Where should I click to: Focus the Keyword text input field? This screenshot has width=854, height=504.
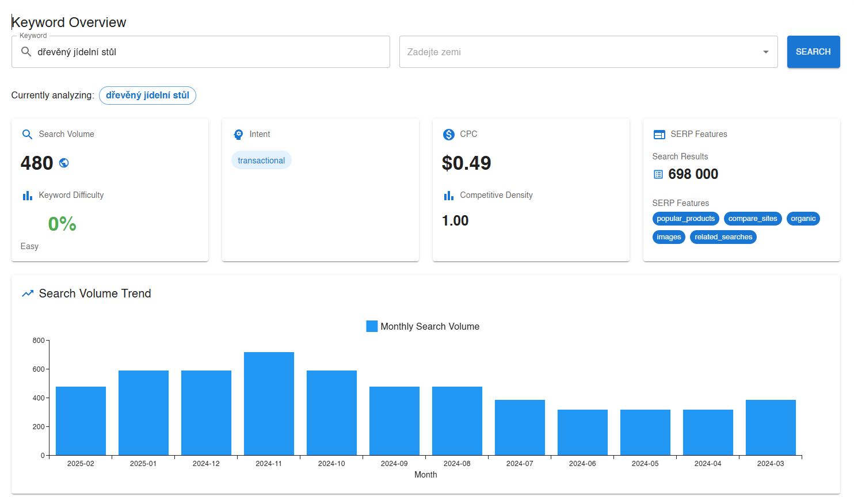(x=207, y=52)
